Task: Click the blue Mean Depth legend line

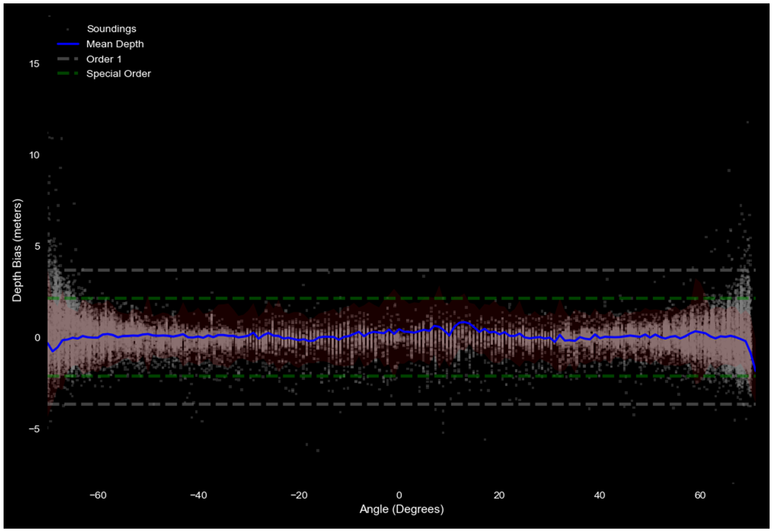Action: point(68,44)
